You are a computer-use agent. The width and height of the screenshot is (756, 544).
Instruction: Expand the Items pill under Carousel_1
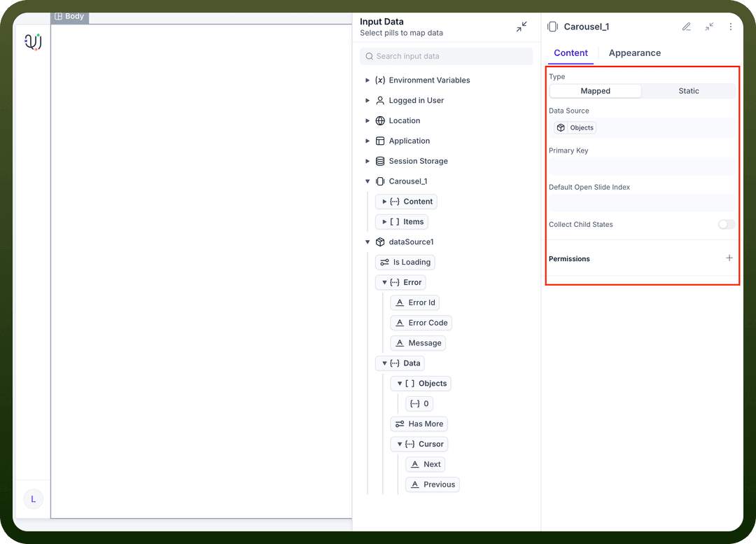click(384, 222)
